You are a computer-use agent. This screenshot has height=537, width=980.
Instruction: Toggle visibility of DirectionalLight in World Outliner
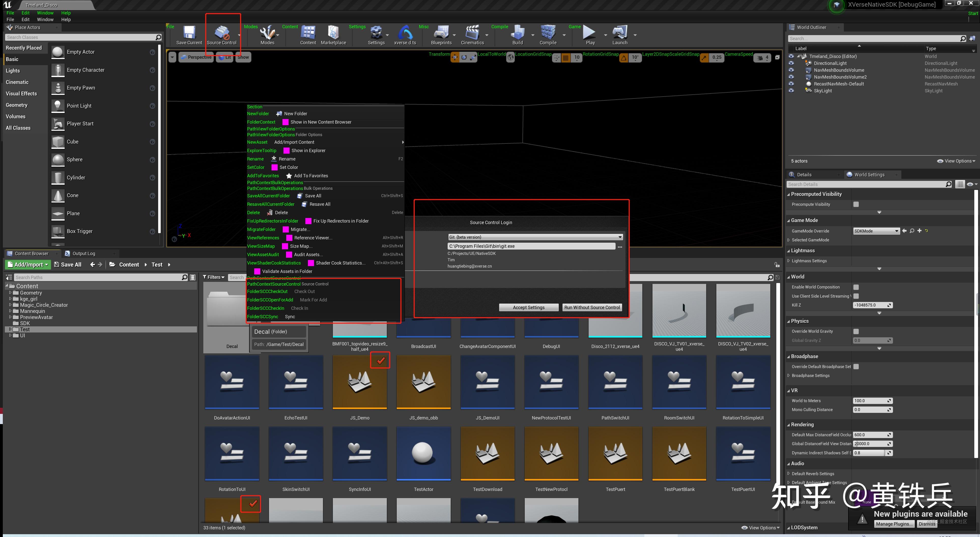[x=792, y=63]
